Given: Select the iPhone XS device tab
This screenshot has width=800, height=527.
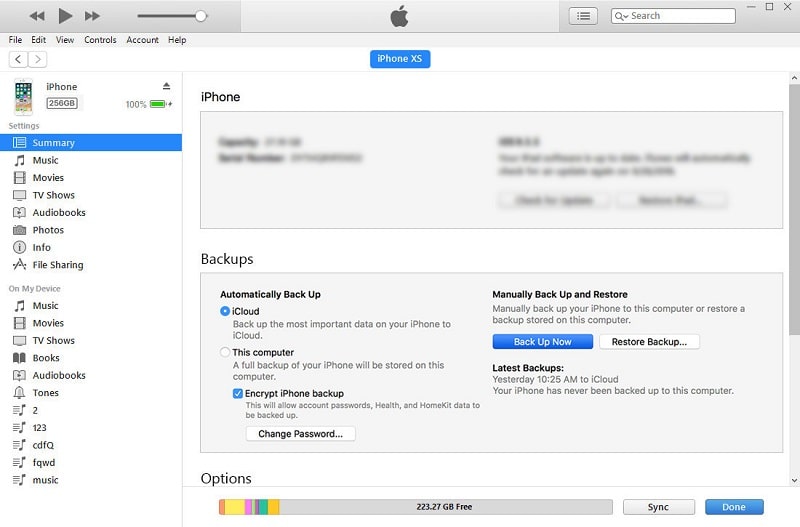Looking at the screenshot, I should tap(400, 59).
